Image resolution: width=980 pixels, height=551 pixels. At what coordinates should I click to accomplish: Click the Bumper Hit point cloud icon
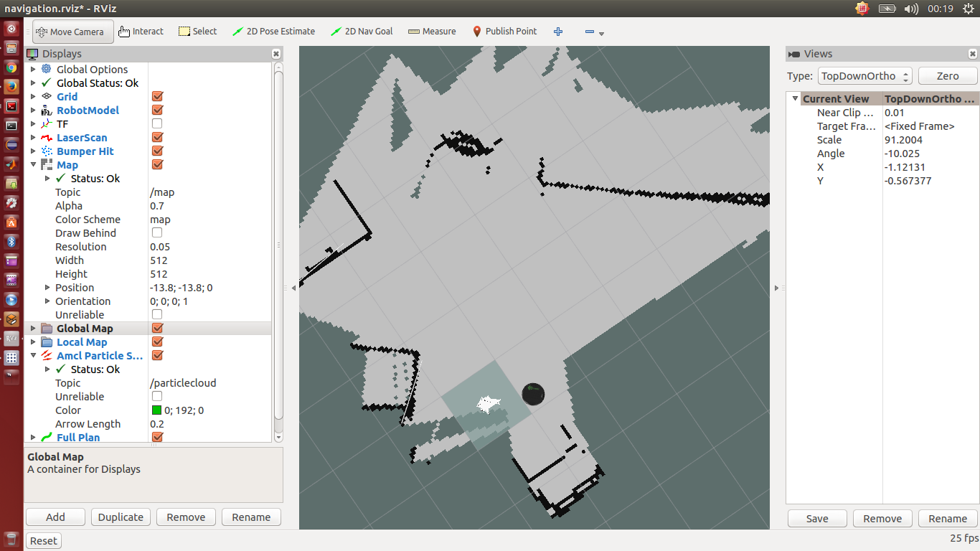[47, 151]
